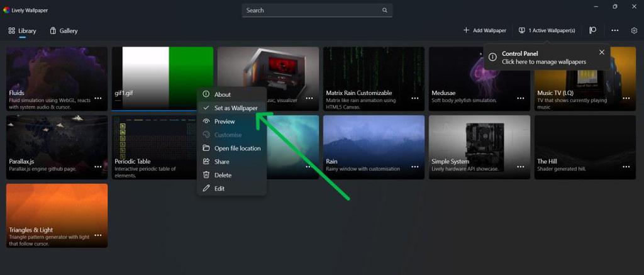Open options dots on Fluids card
Screen dimensions: 644x275
click(x=98, y=98)
